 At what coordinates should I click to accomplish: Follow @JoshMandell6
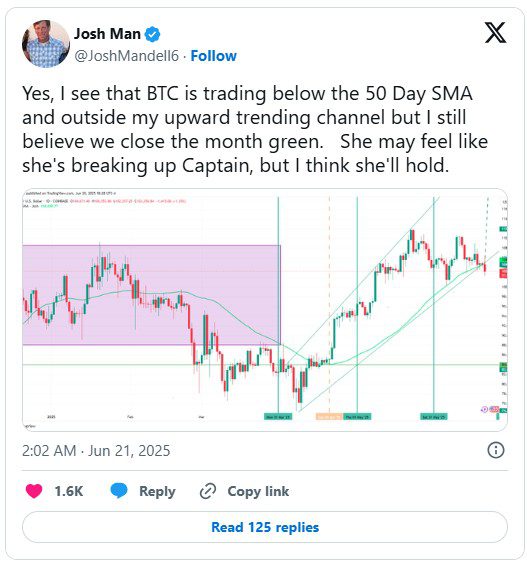tap(213, 56)
